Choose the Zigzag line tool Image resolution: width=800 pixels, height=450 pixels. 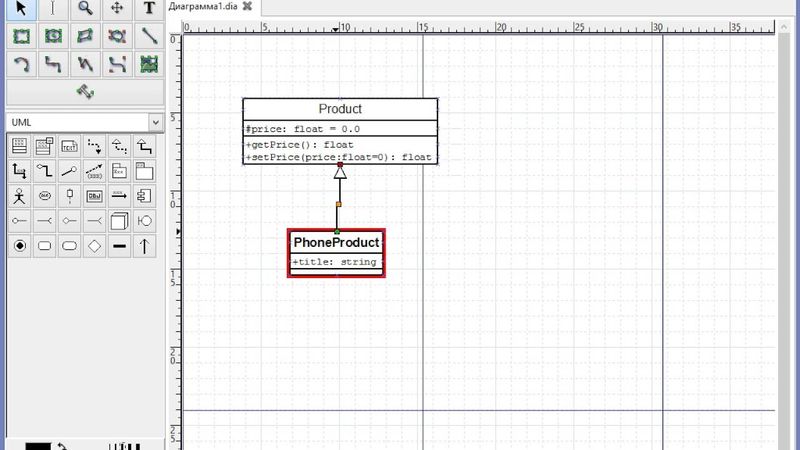(53, 64)
